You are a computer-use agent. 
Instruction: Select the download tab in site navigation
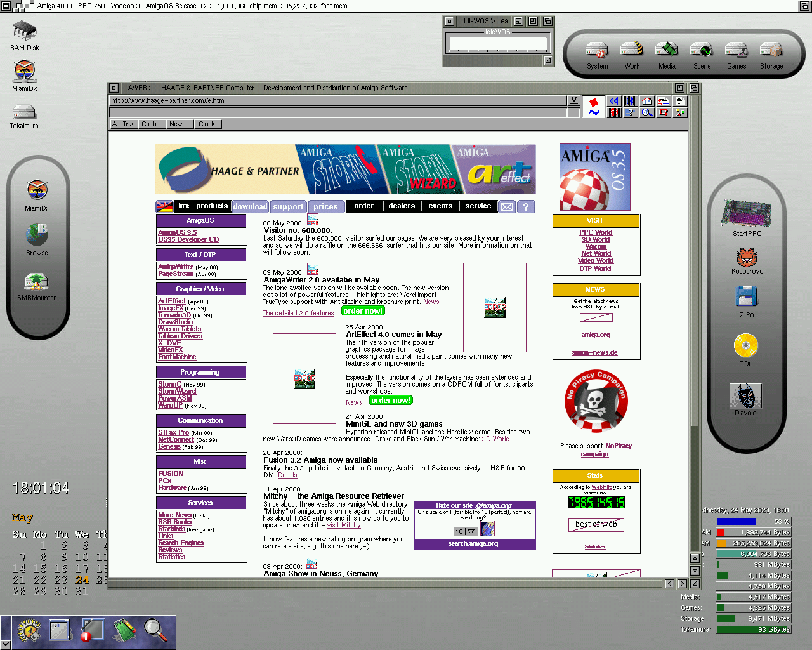250,206
